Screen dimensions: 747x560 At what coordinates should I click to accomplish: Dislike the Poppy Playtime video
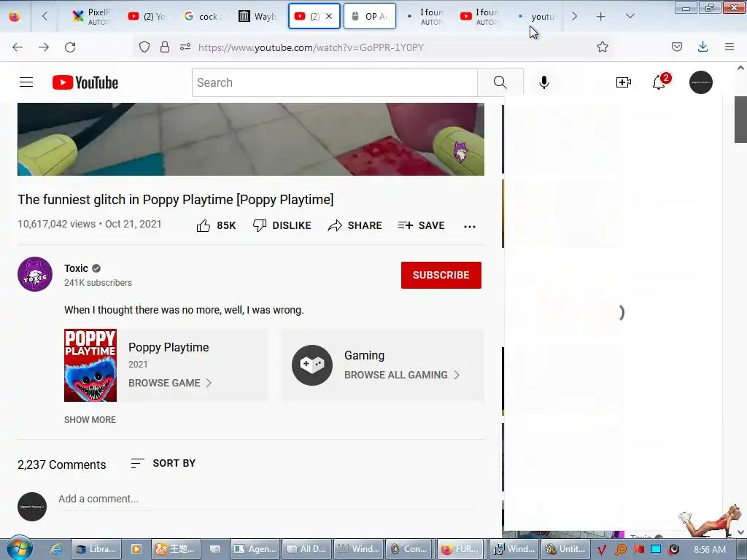click(x=282, y=225)
